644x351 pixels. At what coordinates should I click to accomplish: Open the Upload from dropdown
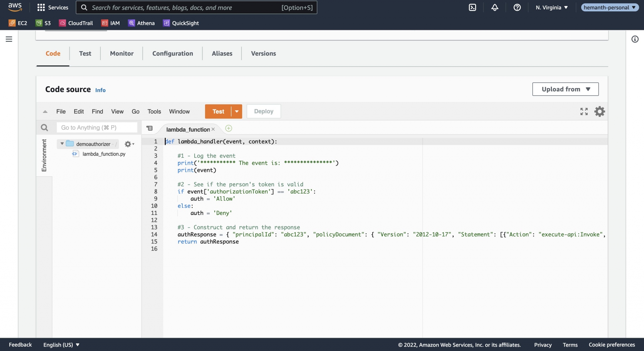click(565, 89)
